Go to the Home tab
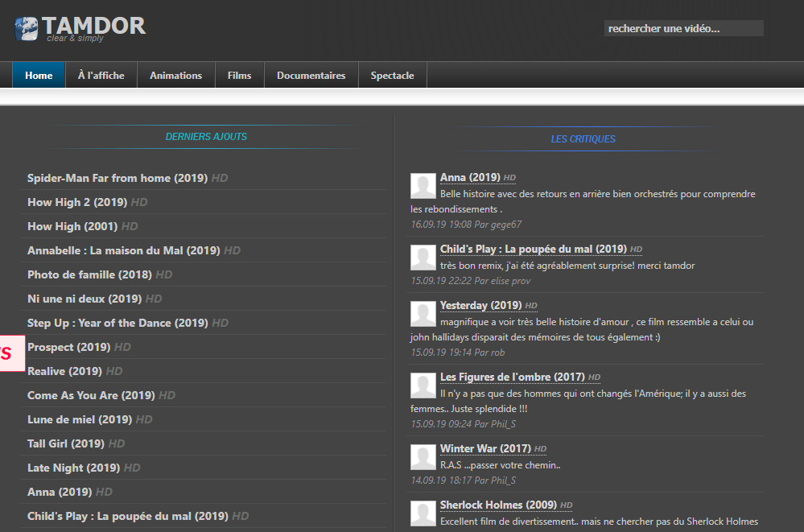804x532 pixels. [39, 76]
